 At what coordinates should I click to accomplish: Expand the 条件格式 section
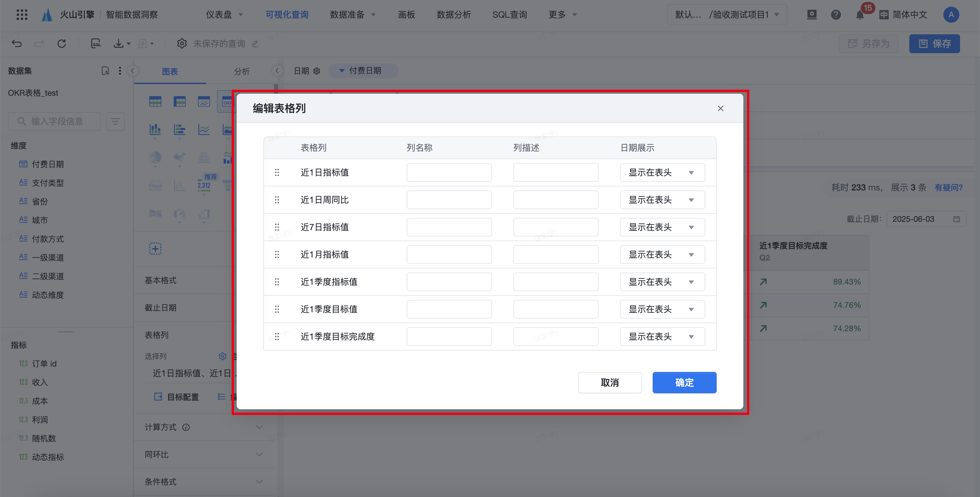[x=204, y=482]
